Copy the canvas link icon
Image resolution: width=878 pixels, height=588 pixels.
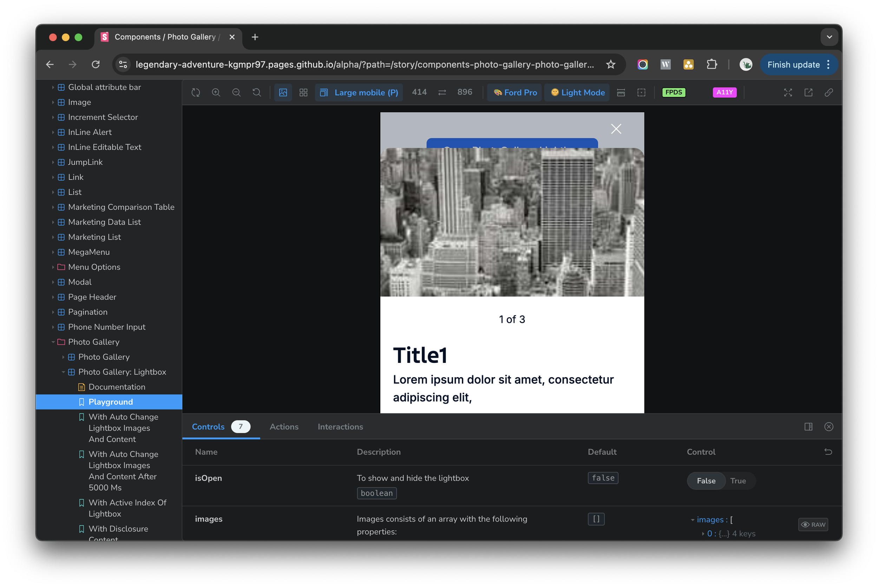click(x=828, y=92)
